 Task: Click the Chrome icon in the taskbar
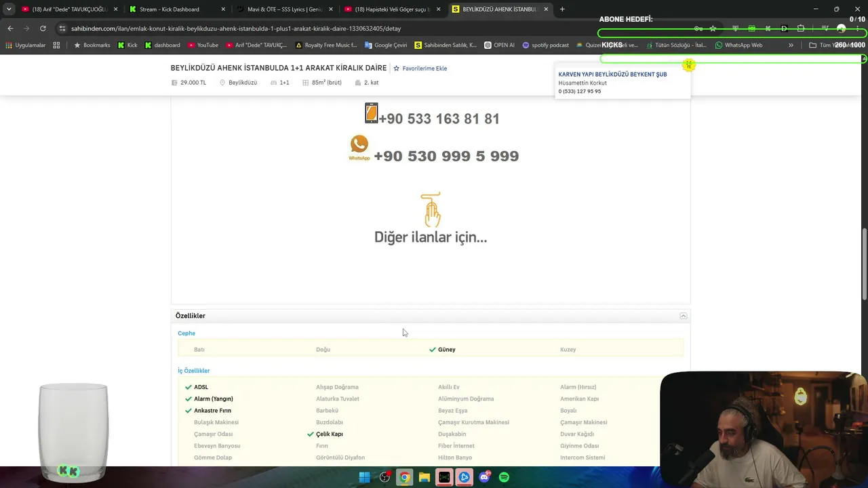(x=404, y=477)
